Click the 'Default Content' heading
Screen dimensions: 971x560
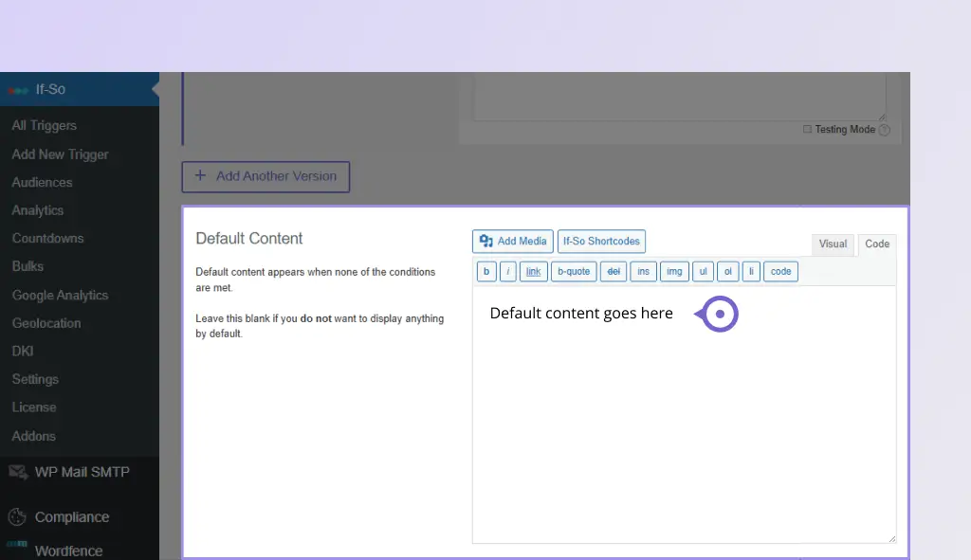(249, 238)
